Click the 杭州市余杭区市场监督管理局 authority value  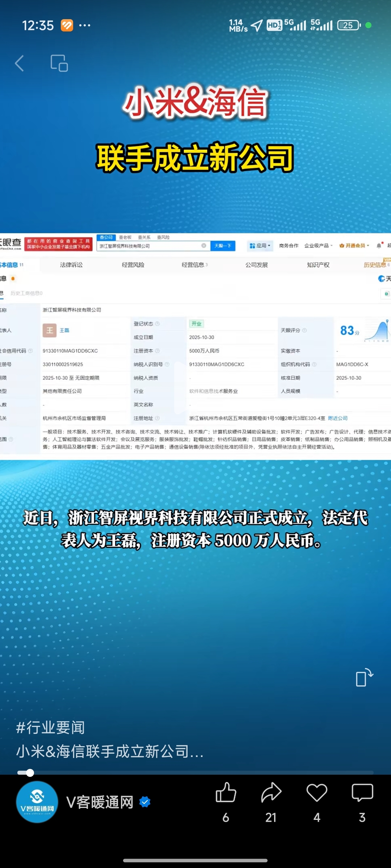[74, 418]
